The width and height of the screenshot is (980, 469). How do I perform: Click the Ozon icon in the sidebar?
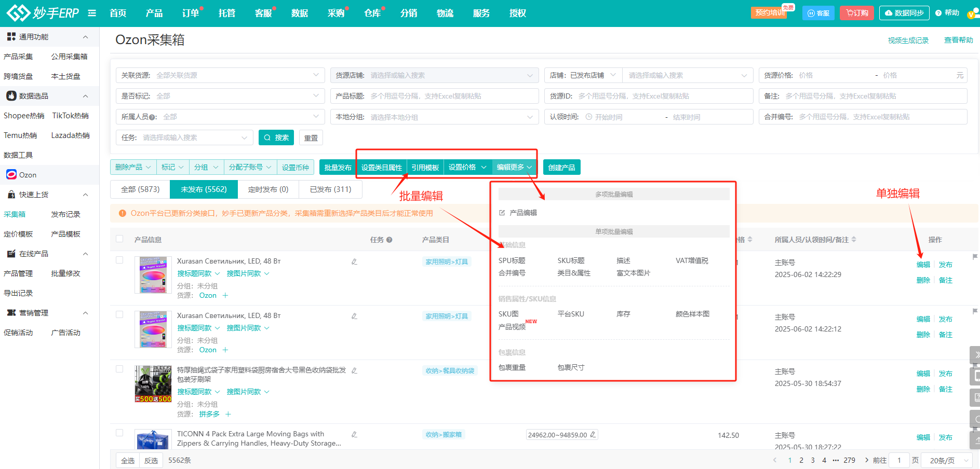11,175
